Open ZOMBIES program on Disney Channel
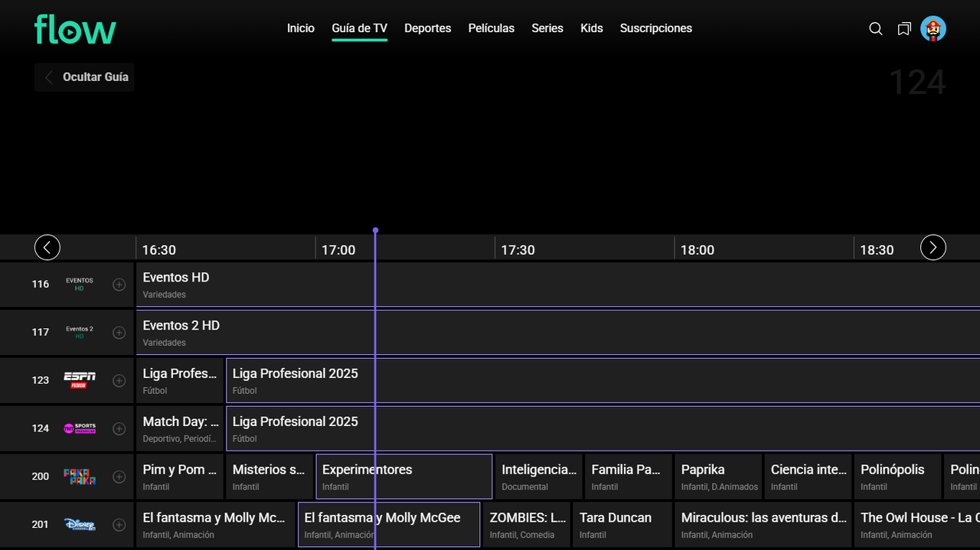 point(527,525)
